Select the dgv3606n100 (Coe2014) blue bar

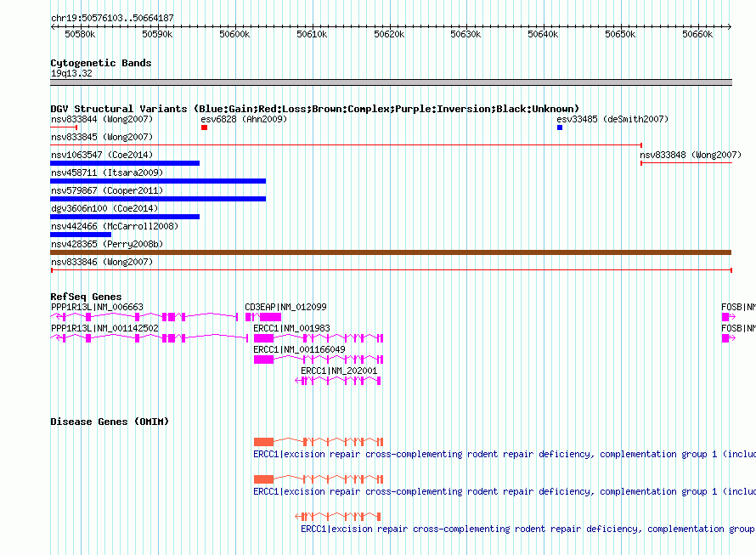point(125,217)
